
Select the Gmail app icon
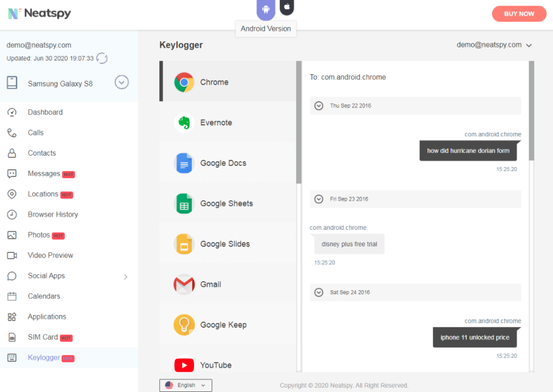pos(184,284)
